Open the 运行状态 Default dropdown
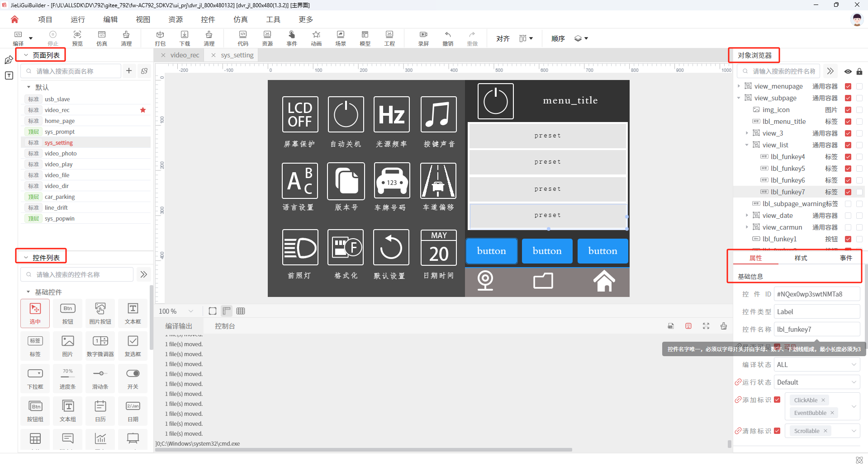The image size is (868, 466). point(817,382)
